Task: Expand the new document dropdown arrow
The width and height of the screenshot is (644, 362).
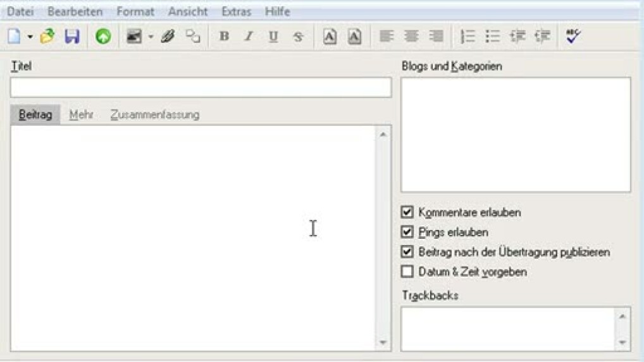Action: point(30,37)
